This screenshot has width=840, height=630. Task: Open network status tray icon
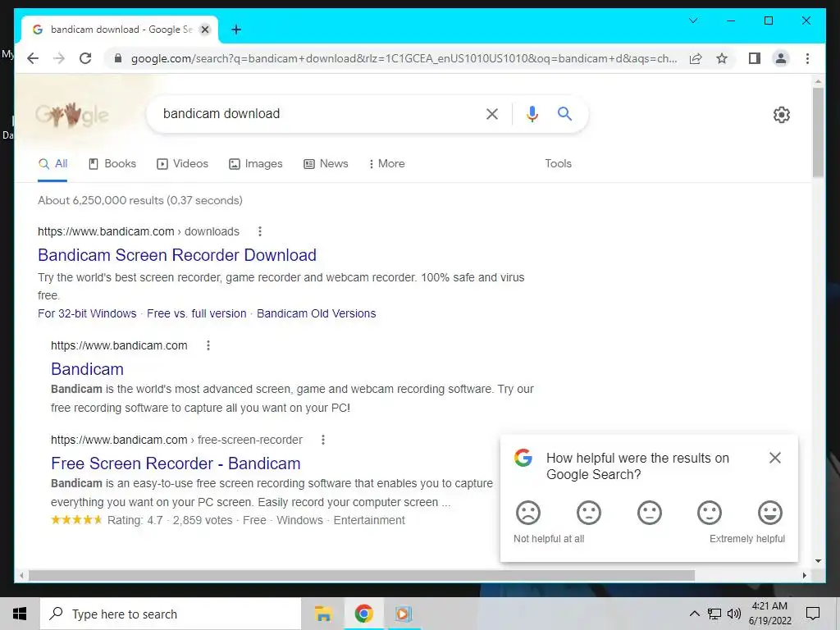[x=714, y=614]
